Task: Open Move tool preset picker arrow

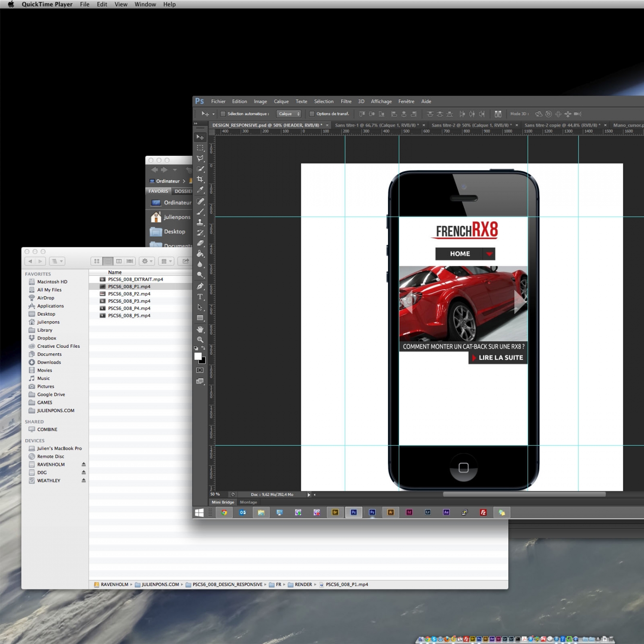Action: pyautogui.click(x=213, y=114)
